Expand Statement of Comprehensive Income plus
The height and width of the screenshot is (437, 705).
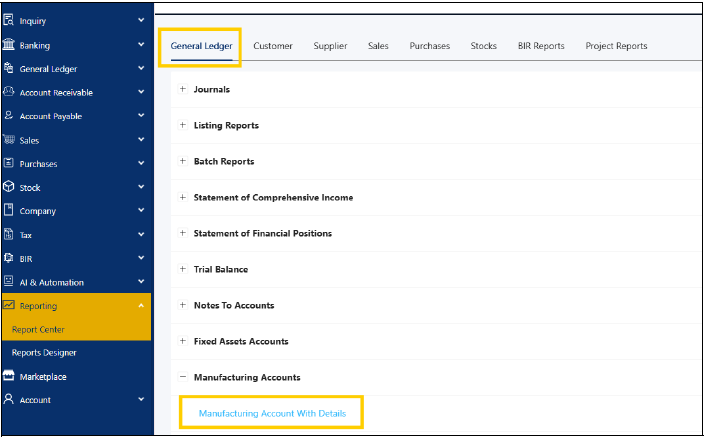pyautogui.click(x=183, y=197)
